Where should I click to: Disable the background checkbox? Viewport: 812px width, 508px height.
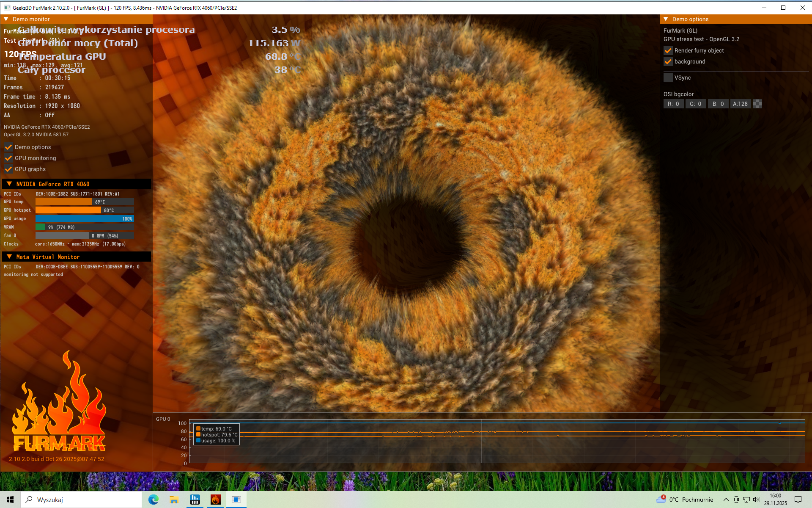click(668, 61)
